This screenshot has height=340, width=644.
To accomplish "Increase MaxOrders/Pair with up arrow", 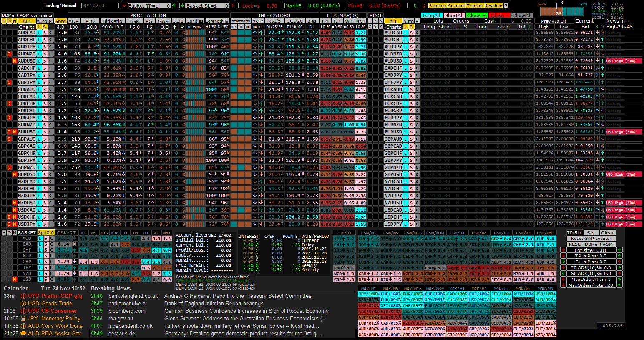I will tap(619, 280).
